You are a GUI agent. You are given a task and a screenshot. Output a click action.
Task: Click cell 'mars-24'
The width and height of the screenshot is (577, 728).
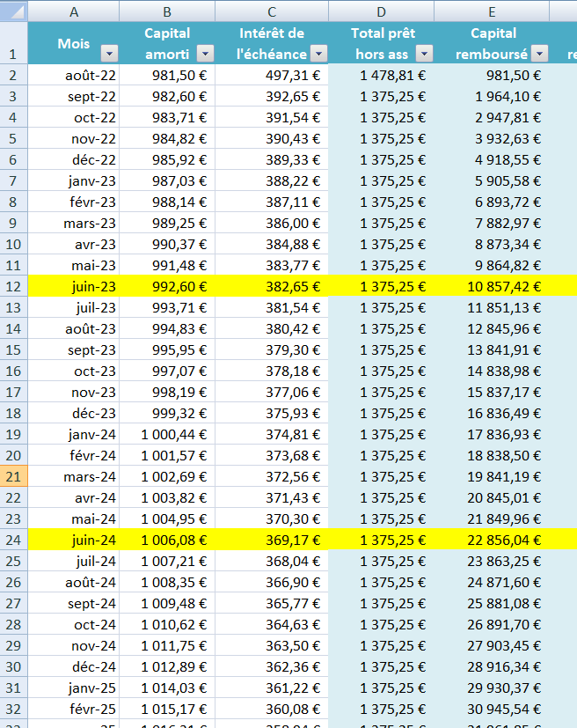(74, 476)
